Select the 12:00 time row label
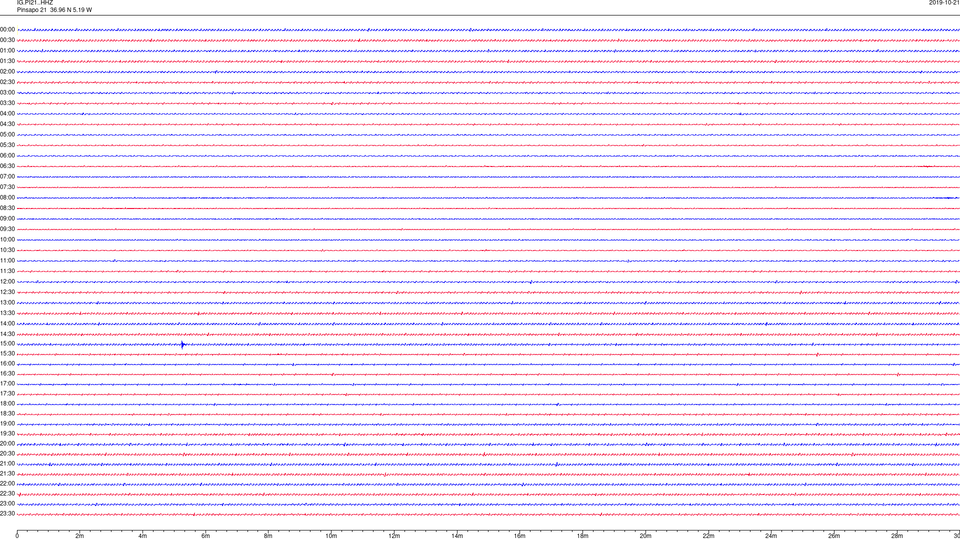Viewport: 960px width, 540px height. pos(7,282)
